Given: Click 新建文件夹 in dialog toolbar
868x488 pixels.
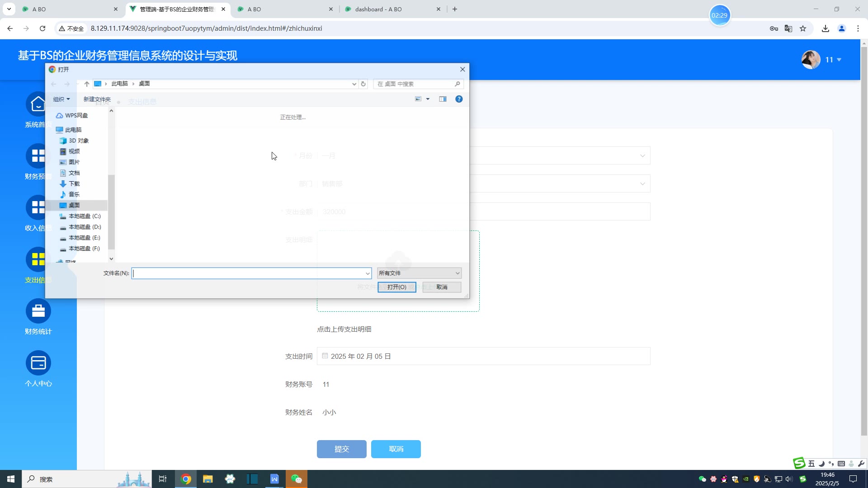Looking at the screenshot, I should pyautogui.click(x=97, y=99).
